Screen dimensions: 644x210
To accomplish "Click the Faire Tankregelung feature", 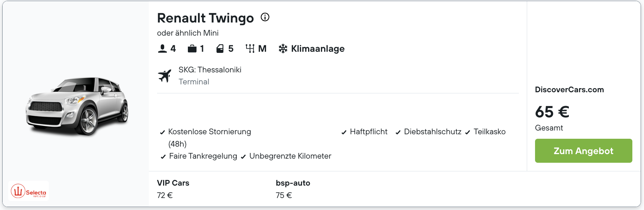I will (203, 156).
